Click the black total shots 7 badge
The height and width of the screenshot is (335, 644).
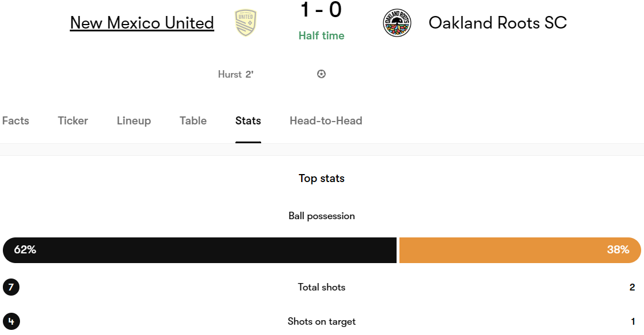coord(11,287)
